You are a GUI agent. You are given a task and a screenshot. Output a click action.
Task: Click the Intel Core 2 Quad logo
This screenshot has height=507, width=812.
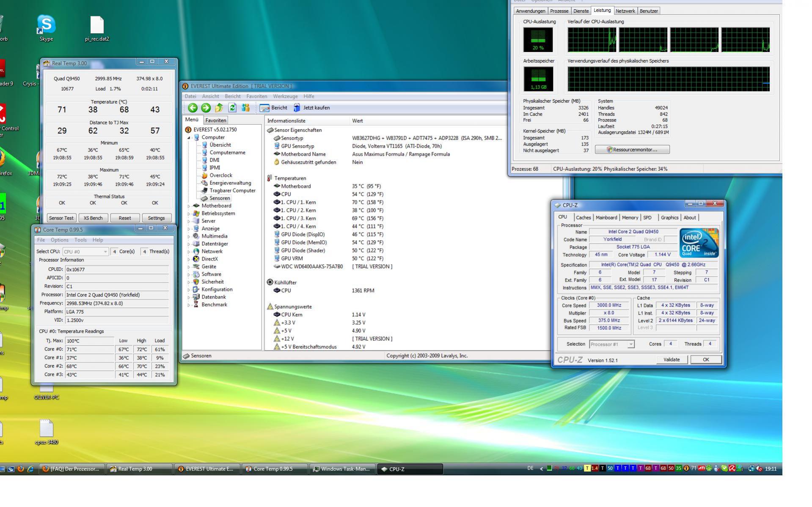pyautogui.click(x=699, y=243)
